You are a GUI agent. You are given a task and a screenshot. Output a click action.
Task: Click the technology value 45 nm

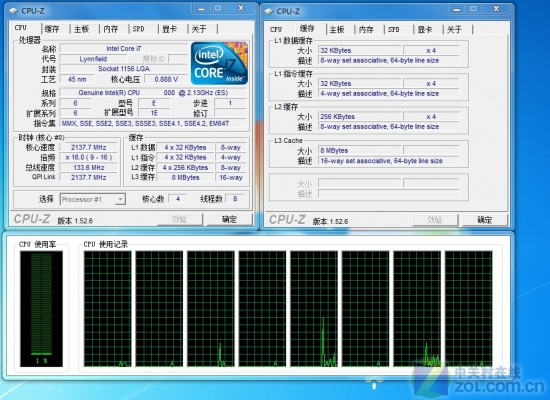pos(77,79)
